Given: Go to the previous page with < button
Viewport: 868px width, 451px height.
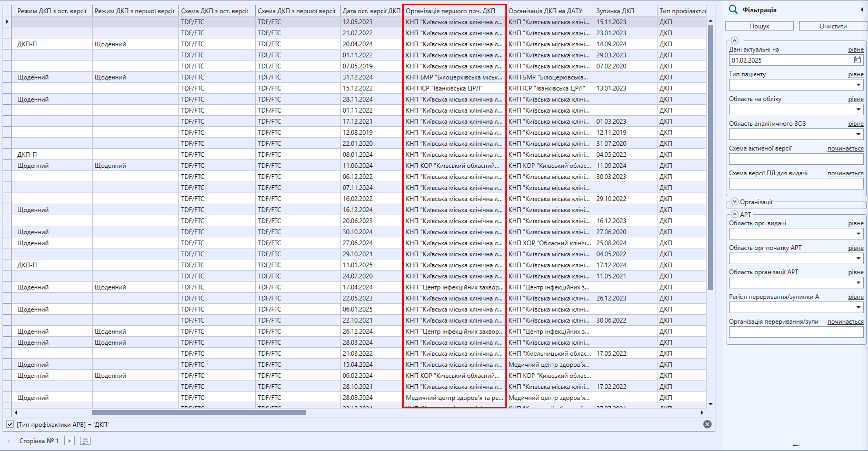Looking at the screenshot, I should click(9, 440).
